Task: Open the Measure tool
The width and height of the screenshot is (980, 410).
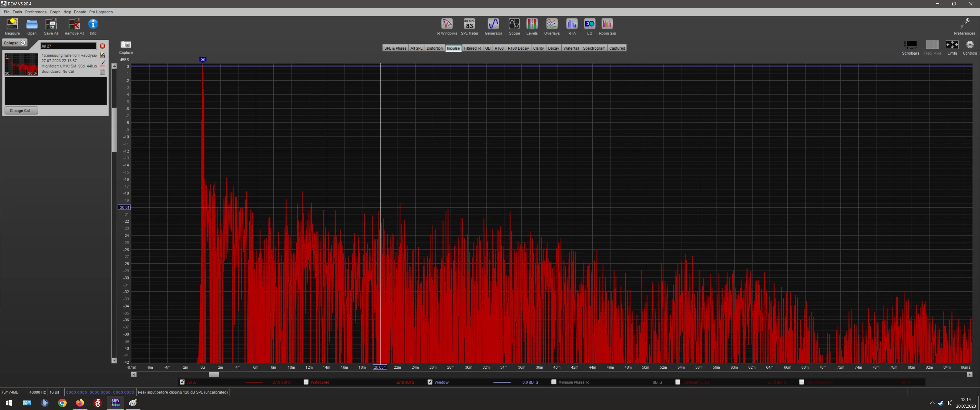Action: click(12, 27)
